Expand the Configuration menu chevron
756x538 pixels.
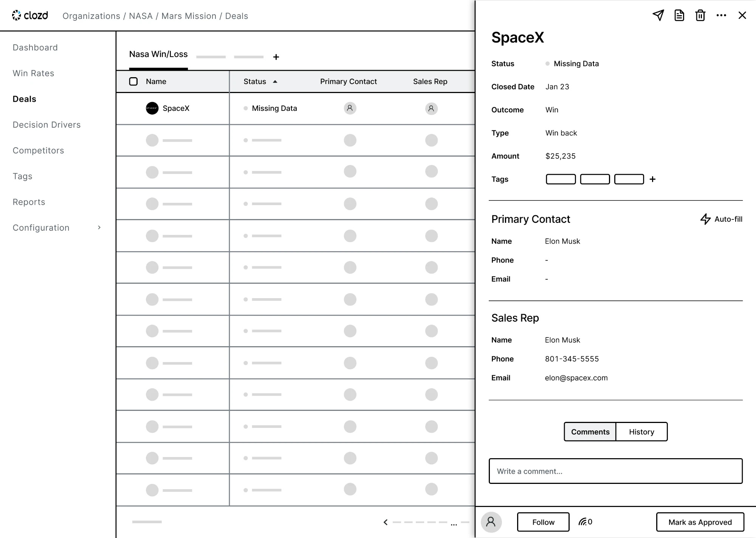(x=99, y=227)
